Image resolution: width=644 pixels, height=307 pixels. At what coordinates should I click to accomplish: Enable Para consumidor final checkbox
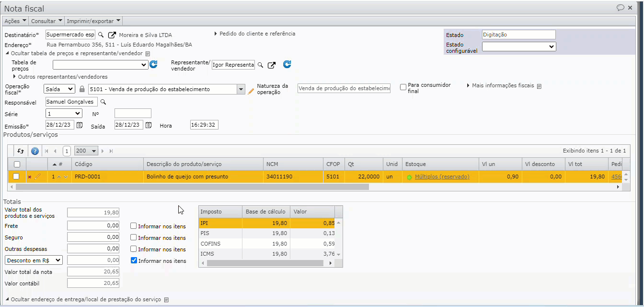[403, 87]
